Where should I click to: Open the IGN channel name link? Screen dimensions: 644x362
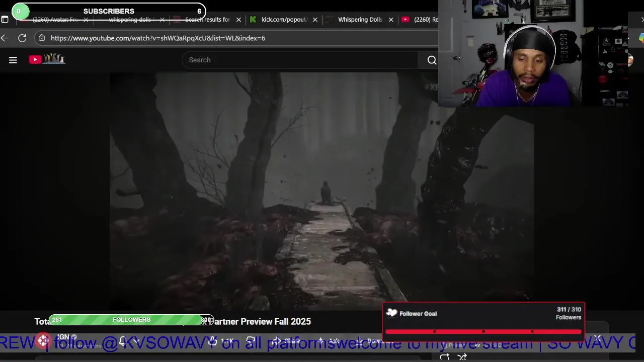pos(63,337)
